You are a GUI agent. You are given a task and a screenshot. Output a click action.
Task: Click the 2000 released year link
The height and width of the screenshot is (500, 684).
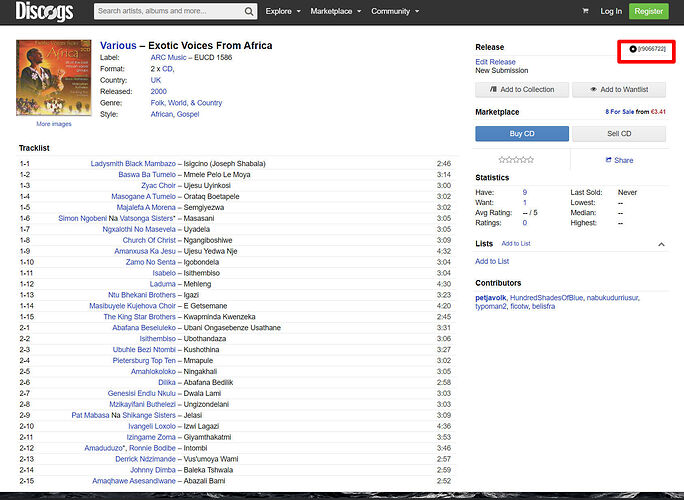158,92
